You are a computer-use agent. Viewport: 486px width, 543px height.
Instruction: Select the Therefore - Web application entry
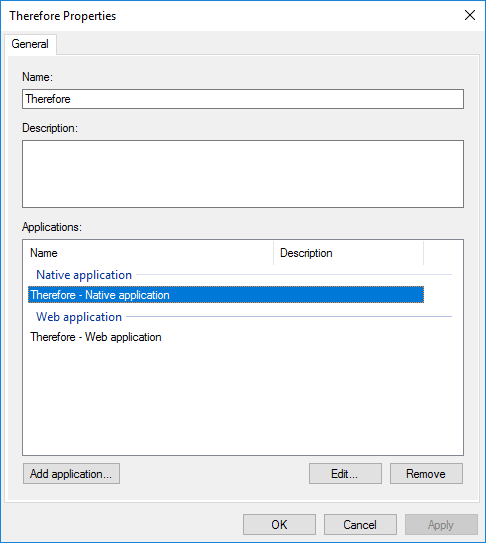click(x=96, y=337)
